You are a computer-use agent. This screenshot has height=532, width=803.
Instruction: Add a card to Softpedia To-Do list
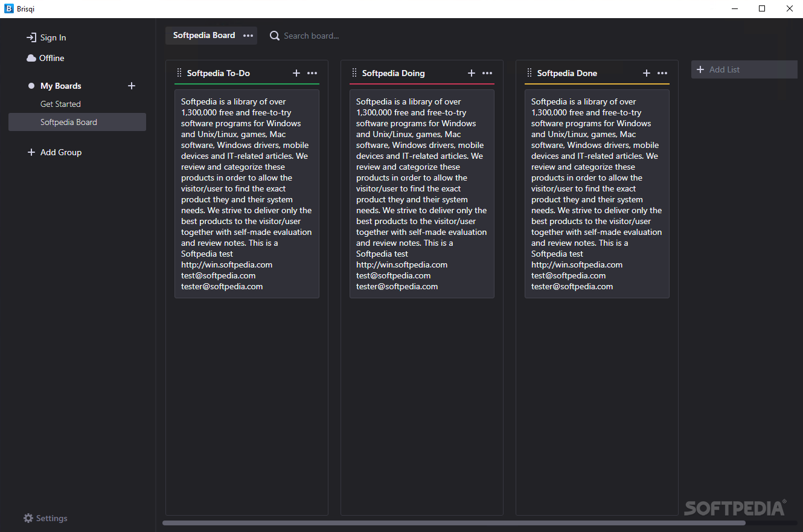[296, 73]
